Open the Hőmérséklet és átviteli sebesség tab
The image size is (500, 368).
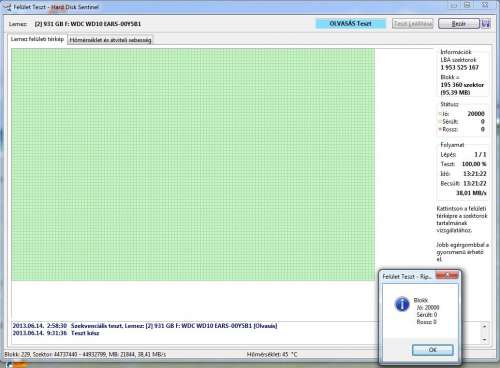click(x=110, y=40)
